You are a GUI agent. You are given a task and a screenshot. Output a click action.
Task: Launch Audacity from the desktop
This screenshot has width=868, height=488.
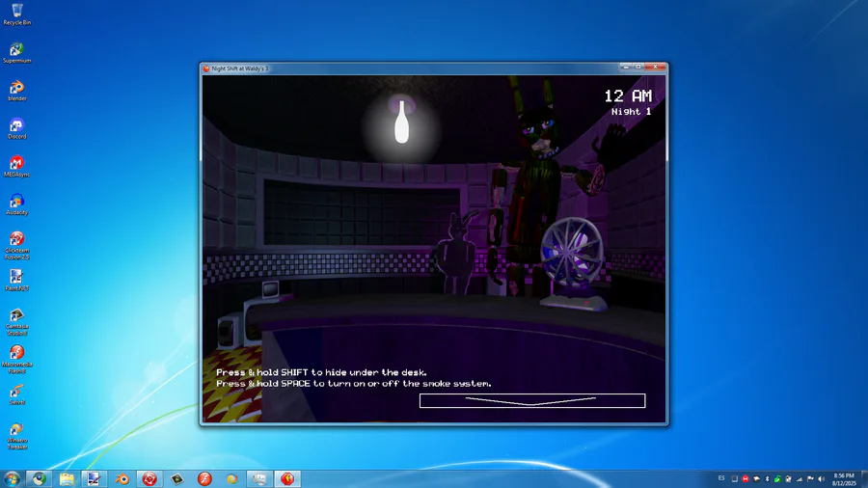click(x=17, y=204)
